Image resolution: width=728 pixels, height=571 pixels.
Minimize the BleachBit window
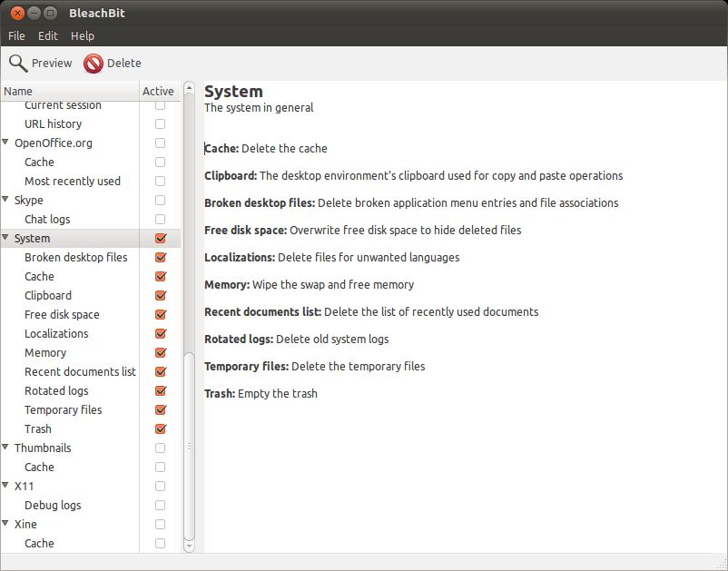pyautogui.click(x=34, y=13)
